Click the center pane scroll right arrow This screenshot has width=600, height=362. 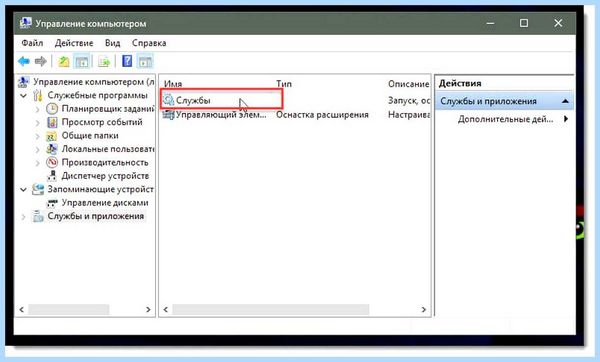[424, 309]
